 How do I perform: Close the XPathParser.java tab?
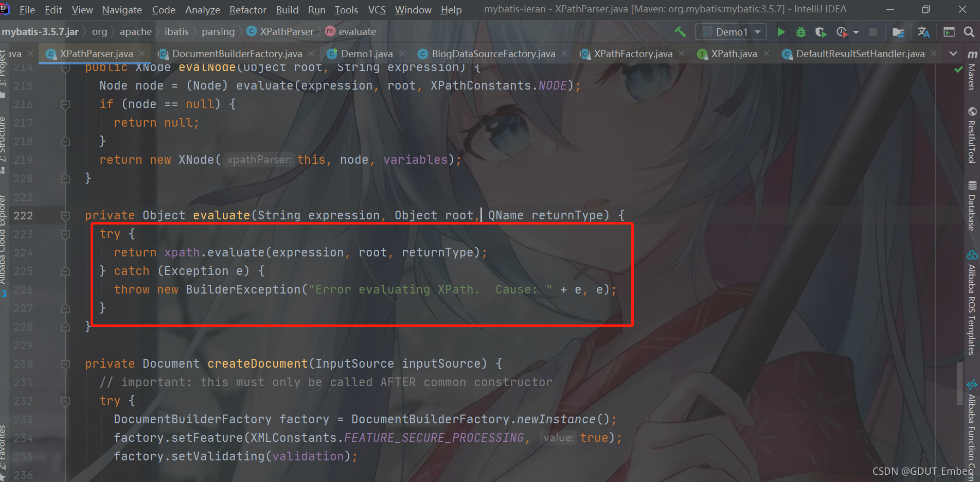tap(142, 54)
